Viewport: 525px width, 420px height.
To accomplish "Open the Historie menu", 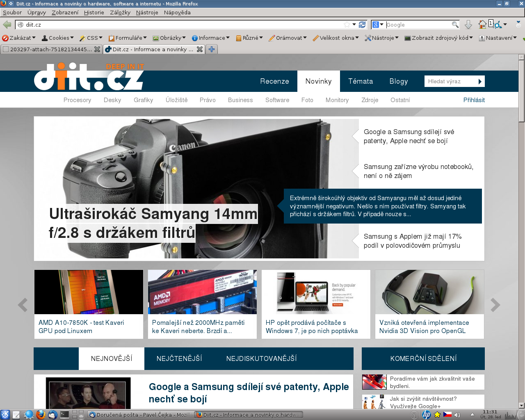I will (94, 12).
